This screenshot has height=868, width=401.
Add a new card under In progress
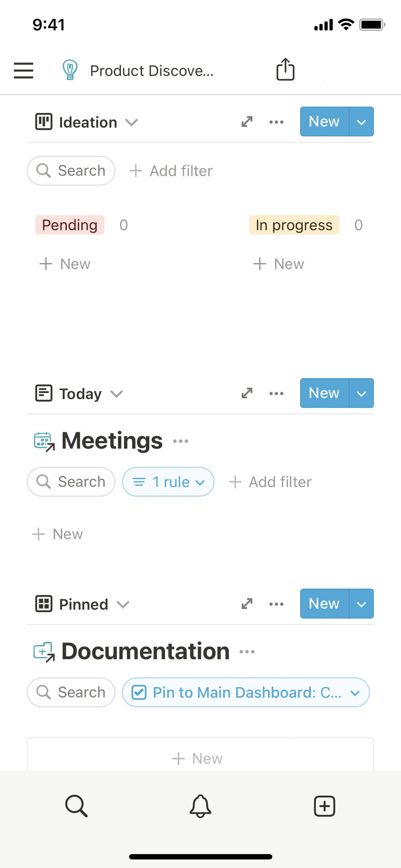pos(279,264)
